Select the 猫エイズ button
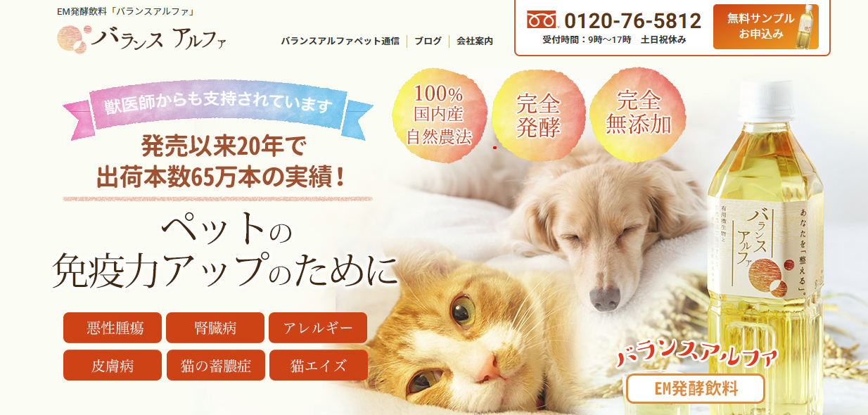Image resolution: width=868 pixels, height=415 pixels. pyautogui.click(x=318, y=366)
